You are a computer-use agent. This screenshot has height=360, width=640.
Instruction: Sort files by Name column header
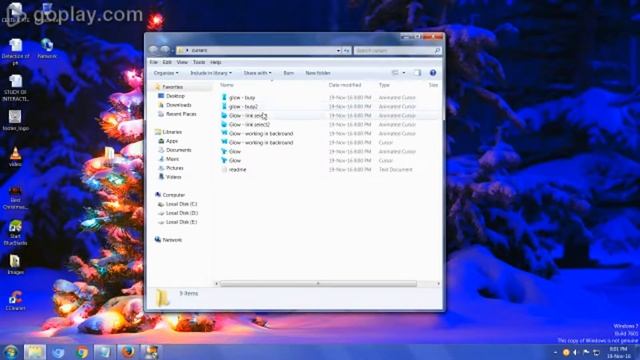[x=227, y=85]
